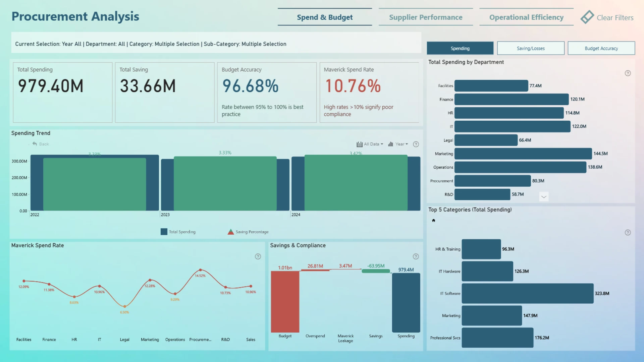Screen dimensions: 644x362
Task: Select the Marketing bar in Top 5 Categories
Action: [492, 315]
